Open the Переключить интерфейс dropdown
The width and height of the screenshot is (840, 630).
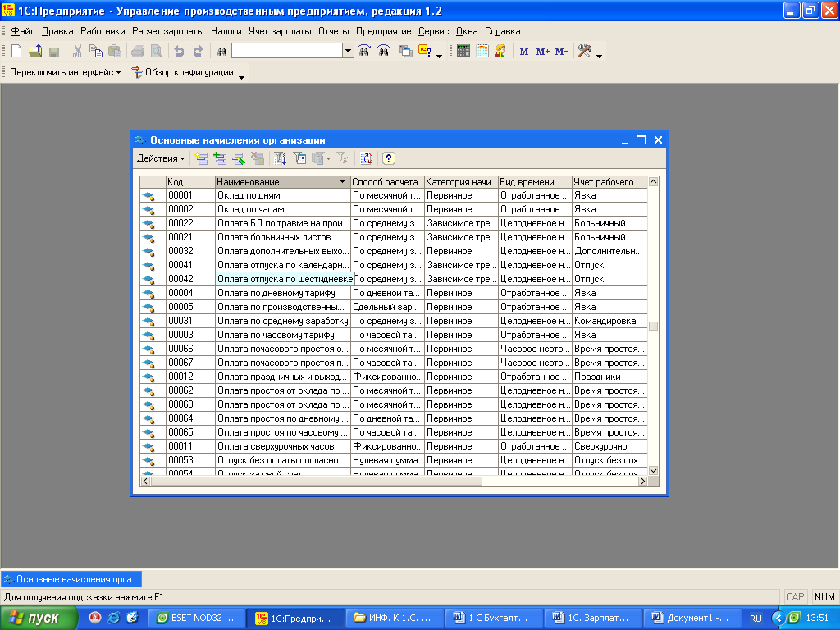coord(65,72)
